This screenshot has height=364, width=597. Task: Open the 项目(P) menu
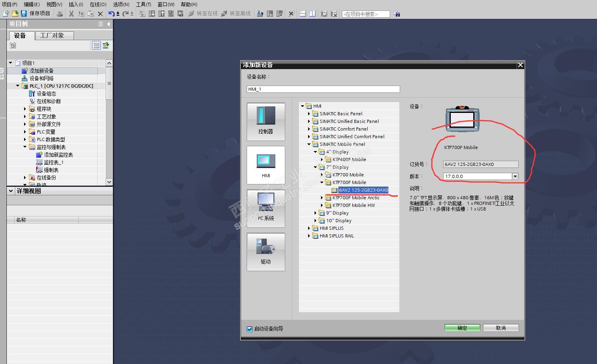9,4
